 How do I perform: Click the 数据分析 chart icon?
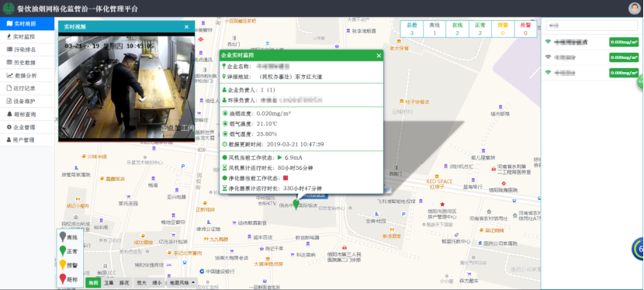coord(9,75)
